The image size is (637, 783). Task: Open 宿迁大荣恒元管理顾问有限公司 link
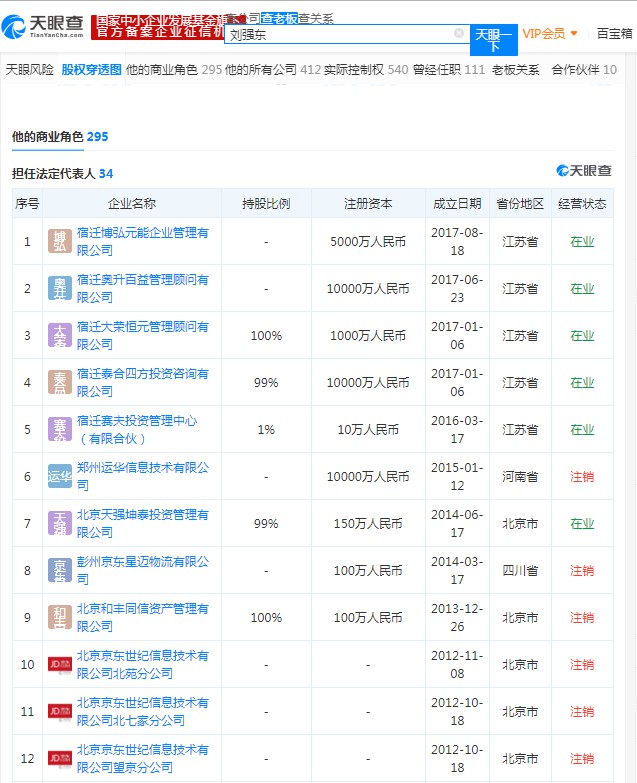[143, 335]
